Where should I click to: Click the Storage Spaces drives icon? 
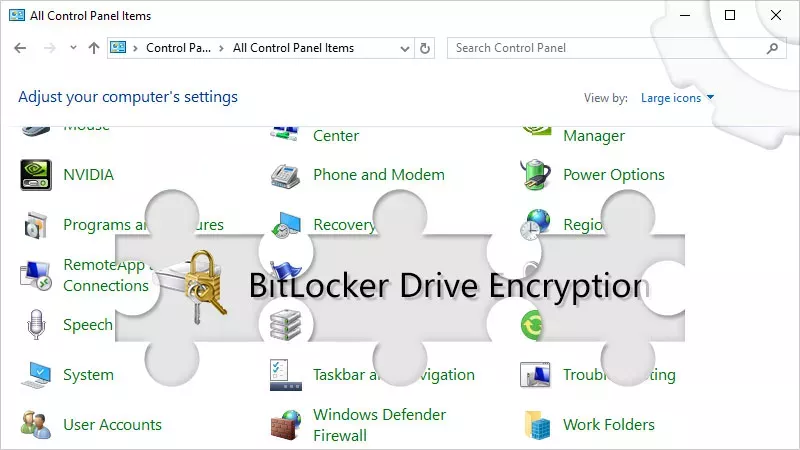click(x=286, y=324)
